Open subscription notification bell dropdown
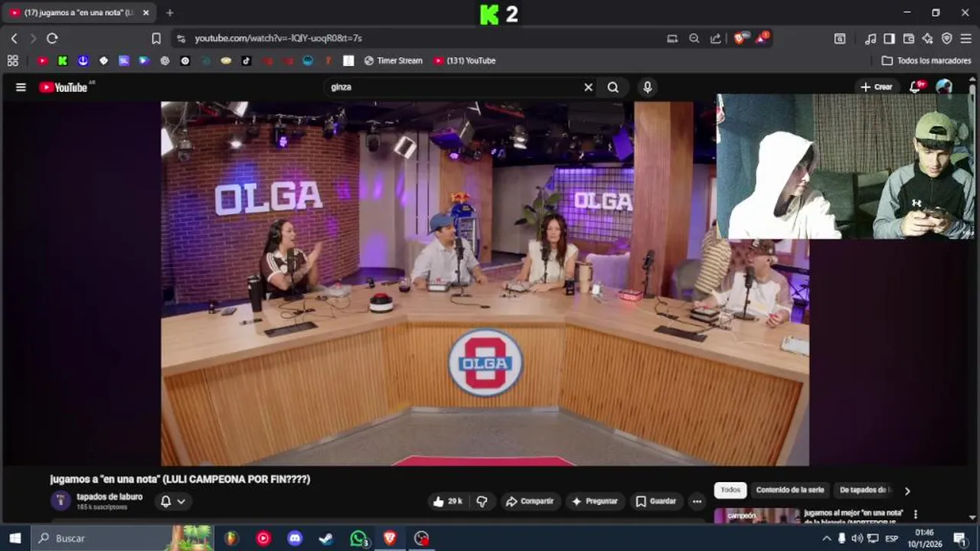The width and height of the screenshot is (980, 551). [173, 501]
